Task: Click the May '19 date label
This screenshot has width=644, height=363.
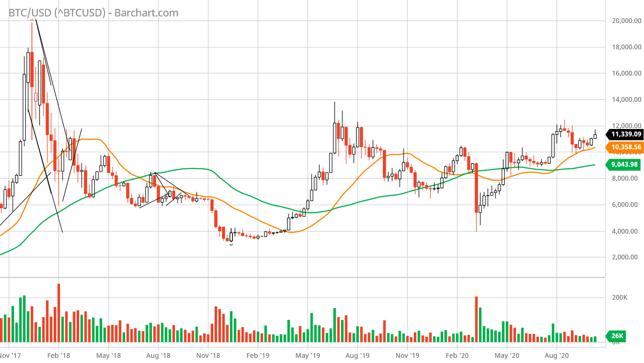Action: (307, 355)
